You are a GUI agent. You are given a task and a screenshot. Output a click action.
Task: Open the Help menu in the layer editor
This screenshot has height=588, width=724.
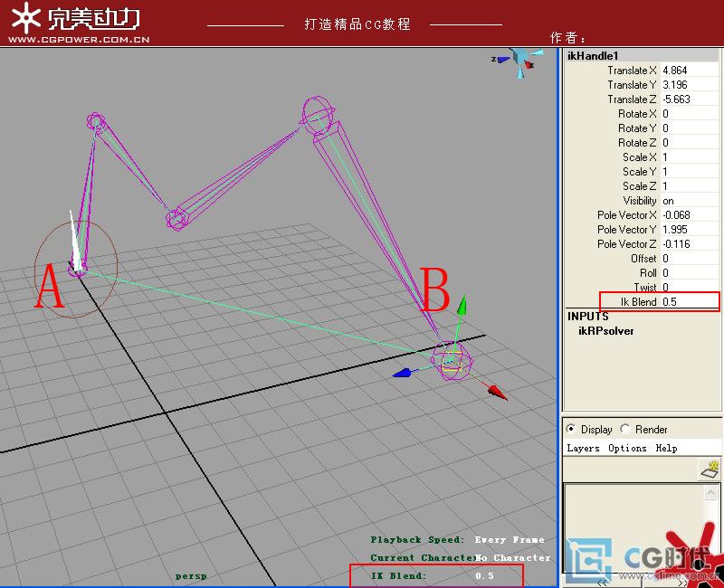tap(666, 448)
